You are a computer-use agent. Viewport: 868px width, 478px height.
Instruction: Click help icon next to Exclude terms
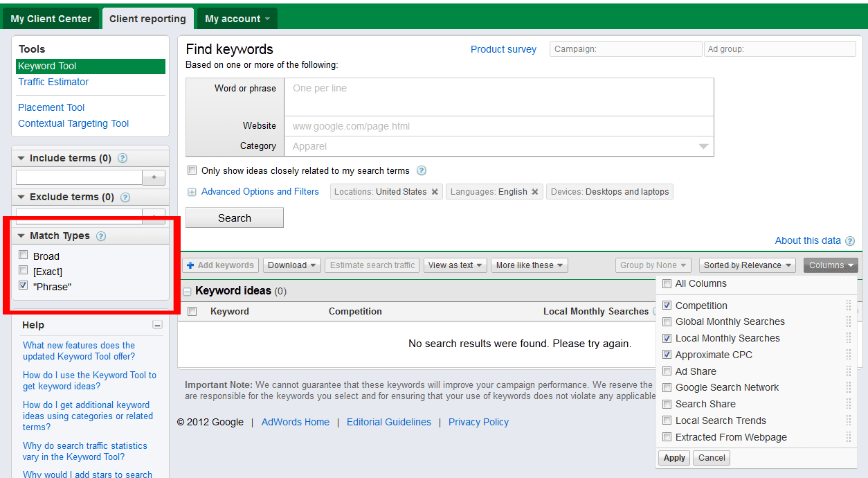pos(125,197)
